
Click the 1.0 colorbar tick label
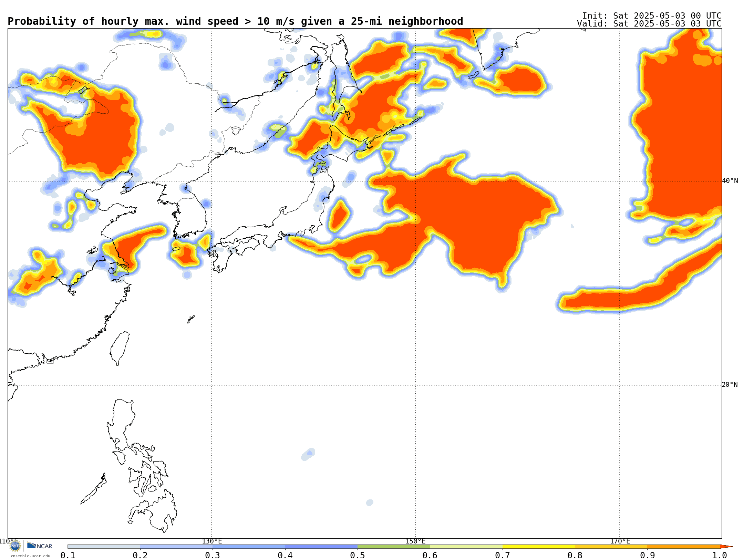720,555
